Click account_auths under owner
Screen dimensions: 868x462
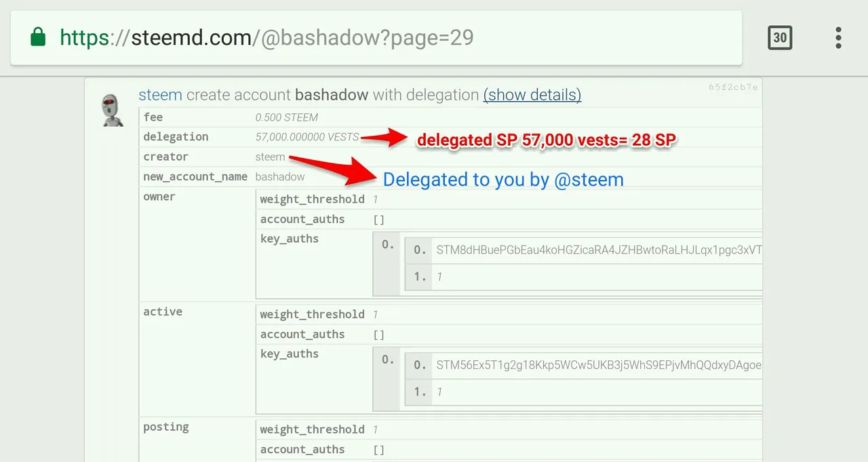coord(302,219)
